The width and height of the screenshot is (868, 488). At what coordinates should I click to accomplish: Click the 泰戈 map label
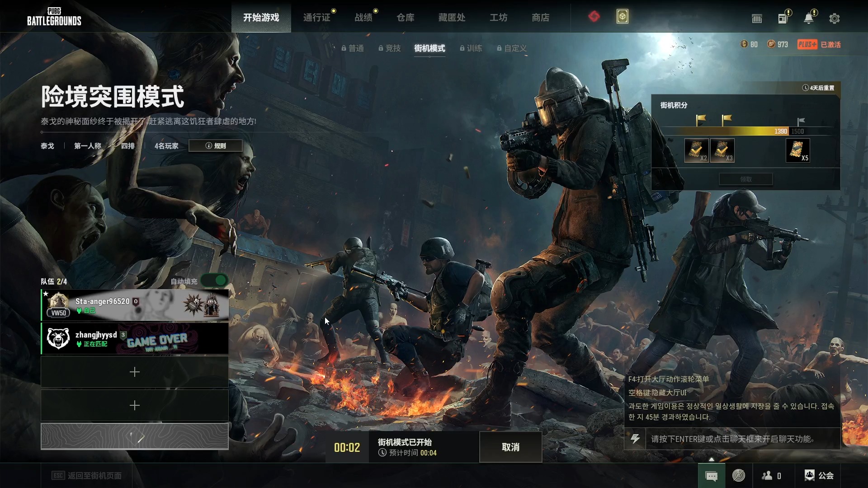point(47,146)
